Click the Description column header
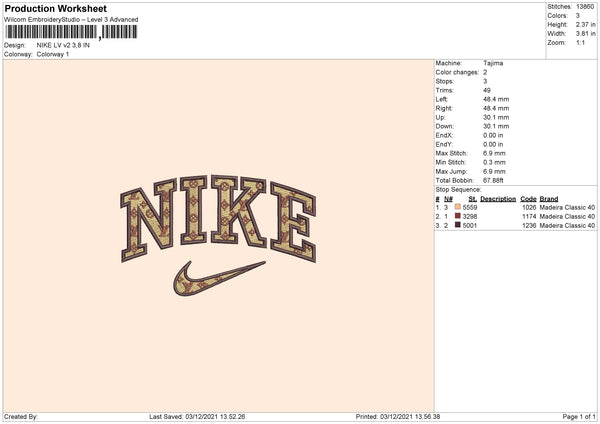600x424 pixels. (x=498, y=199)
